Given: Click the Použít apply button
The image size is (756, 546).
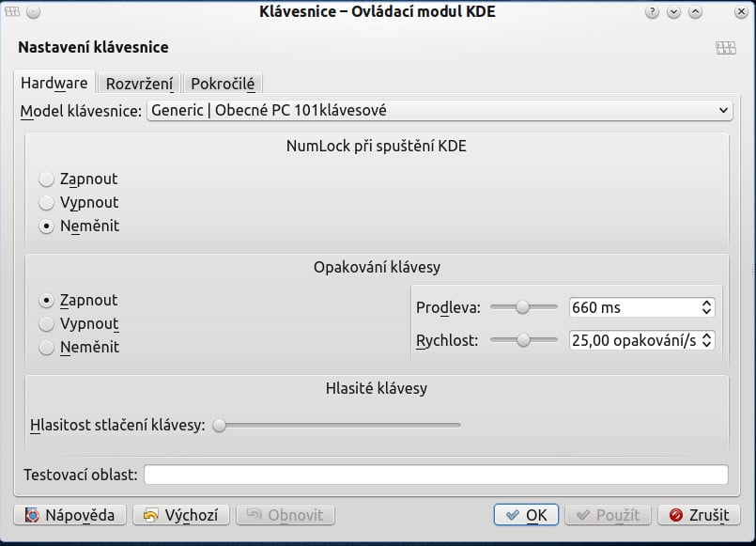Looking at the screenshot, I should 608,515.
